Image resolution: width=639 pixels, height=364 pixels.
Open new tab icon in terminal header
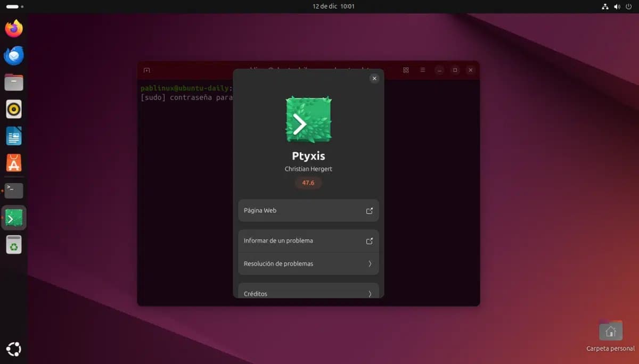[147, 70]
